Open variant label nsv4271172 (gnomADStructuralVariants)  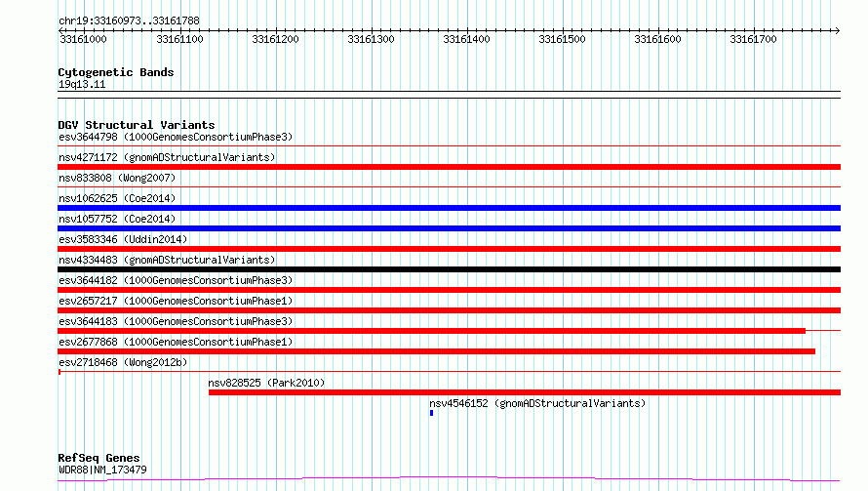(167, 157)
